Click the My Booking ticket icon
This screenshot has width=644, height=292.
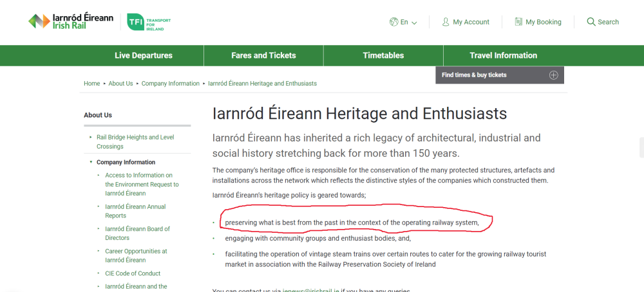tap(518, 22)
